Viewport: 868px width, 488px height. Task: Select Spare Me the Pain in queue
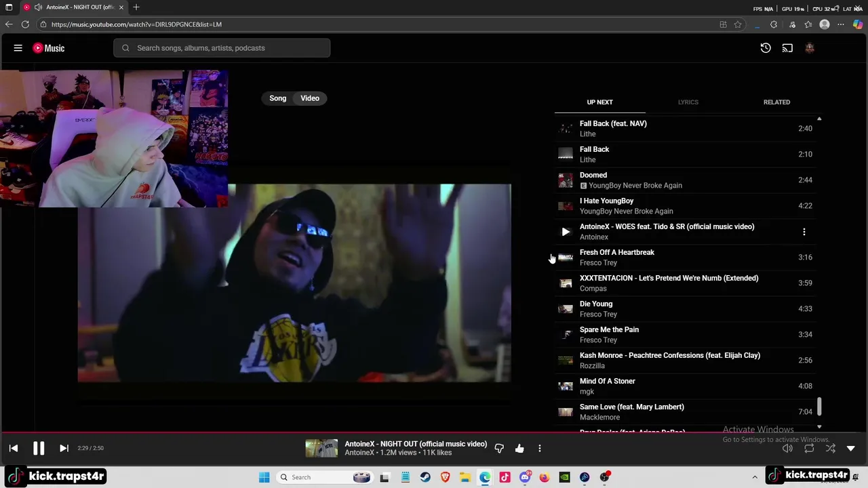[685, 334]
